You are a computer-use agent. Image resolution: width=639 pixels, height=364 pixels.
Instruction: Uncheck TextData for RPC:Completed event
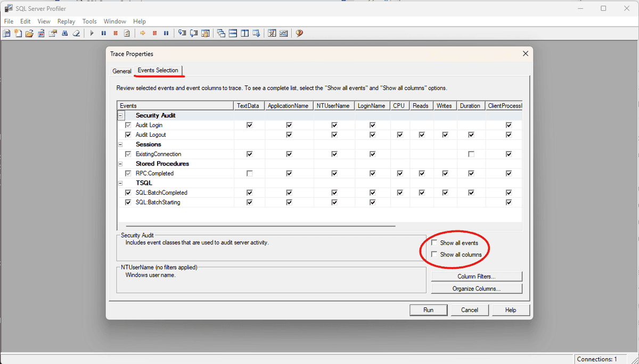tap(249, 173)
